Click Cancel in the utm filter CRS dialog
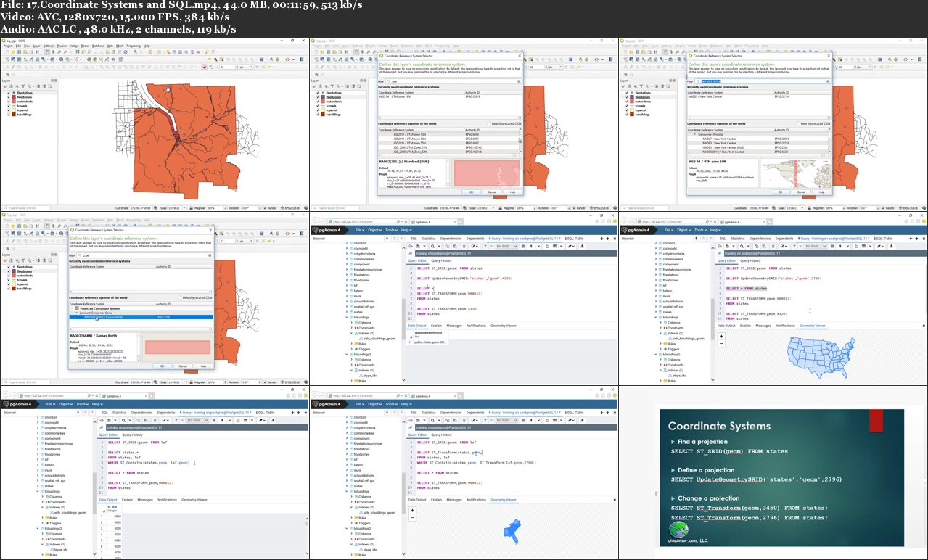928x560 pixels. 492,192
